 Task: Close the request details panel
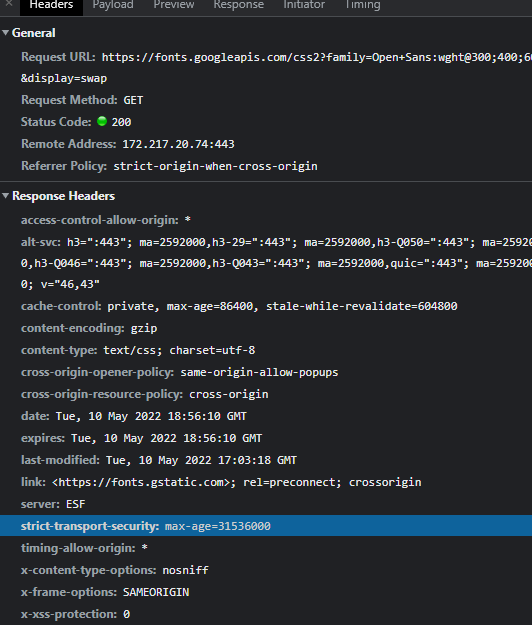pos(9,4)
